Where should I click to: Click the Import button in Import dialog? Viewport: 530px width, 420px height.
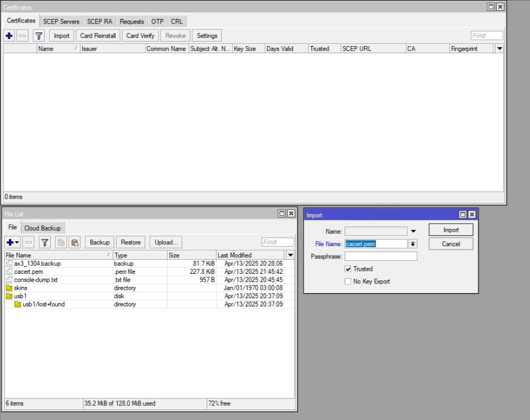tap(451, 230)
